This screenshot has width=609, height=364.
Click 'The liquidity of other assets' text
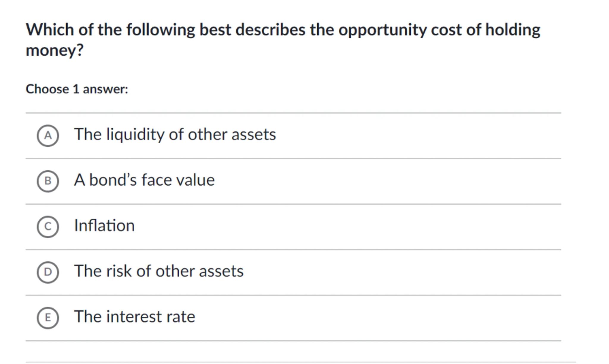coord(175,134)
